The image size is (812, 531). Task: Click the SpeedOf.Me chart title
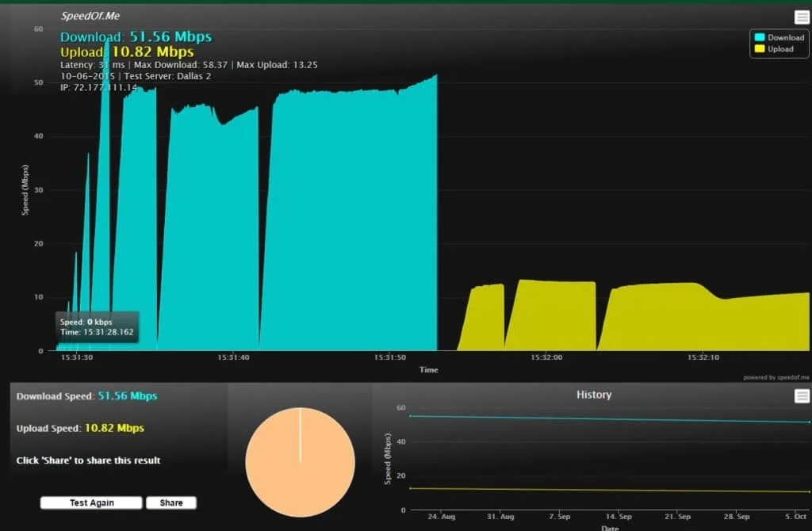click(x=90, y=16)
